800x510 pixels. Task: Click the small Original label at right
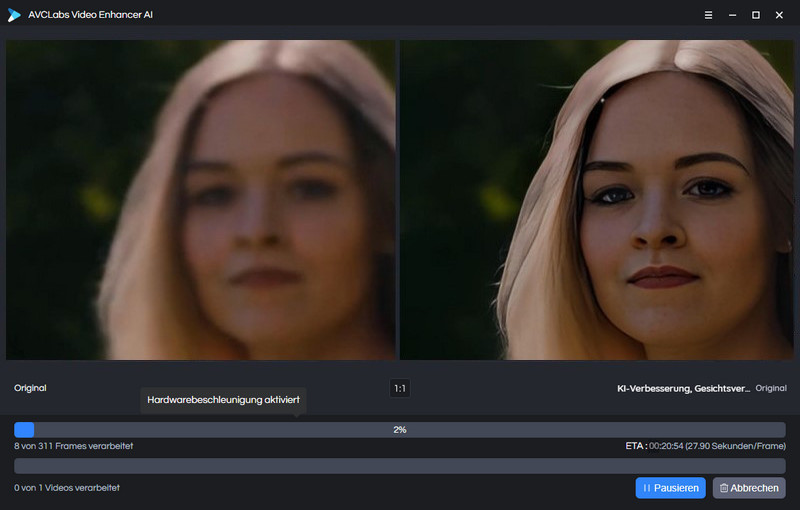pyautogui.click(x=770, y=388)
